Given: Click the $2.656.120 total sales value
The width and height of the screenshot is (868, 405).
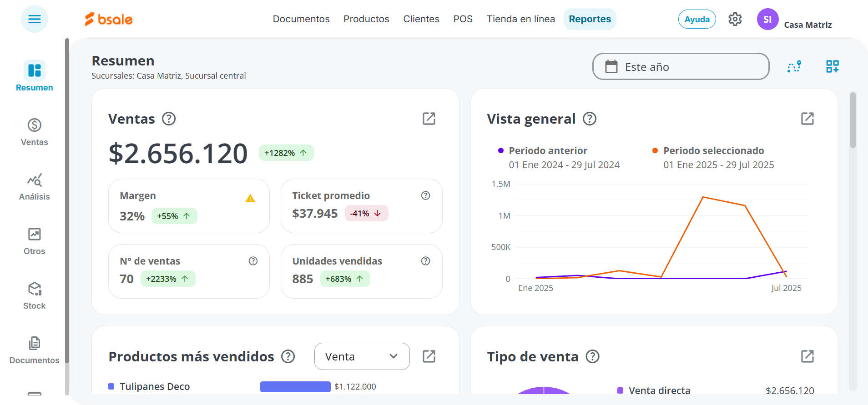Looking at the screenshot, I should tap(178, 153).
